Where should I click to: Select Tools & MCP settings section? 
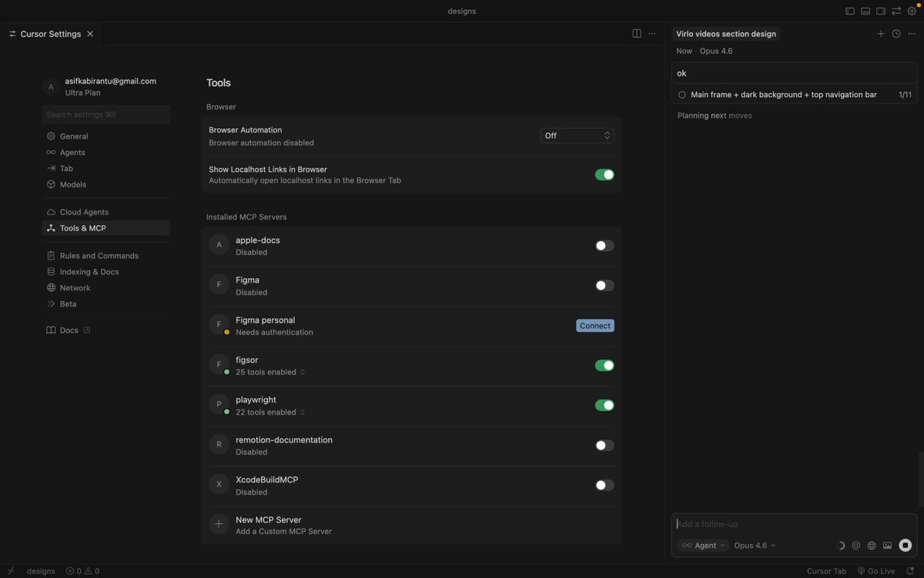(x=106, y=228)
